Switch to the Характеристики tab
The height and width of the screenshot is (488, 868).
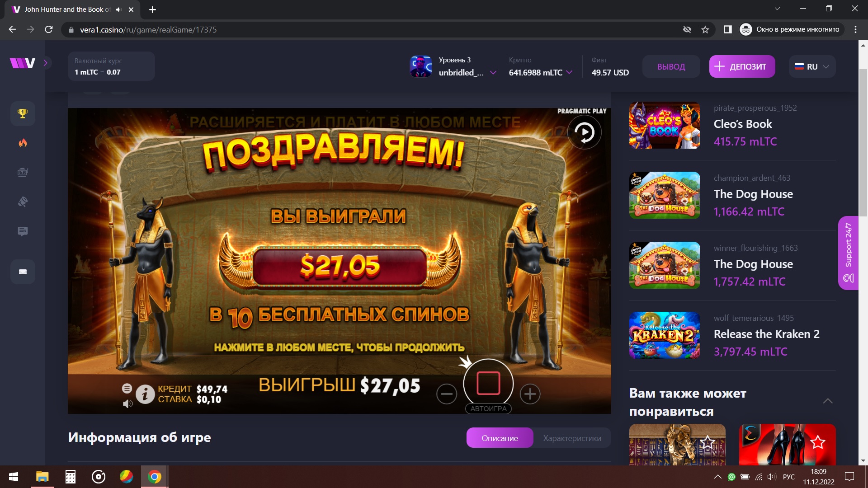(572, 438)
